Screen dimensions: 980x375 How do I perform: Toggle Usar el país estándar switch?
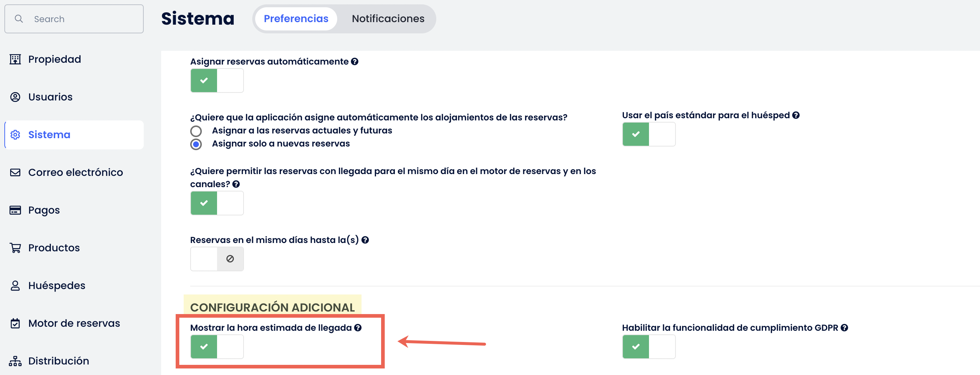(649, 134)
